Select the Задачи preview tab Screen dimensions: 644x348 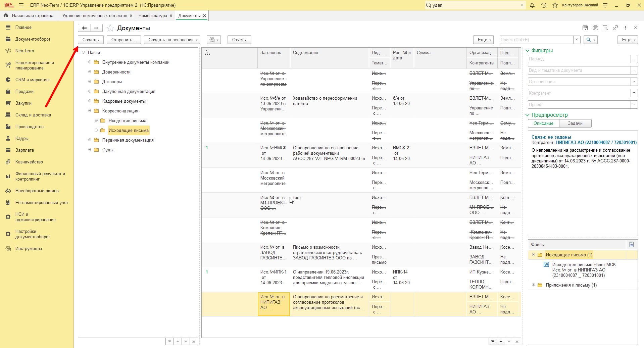(575, 123)
